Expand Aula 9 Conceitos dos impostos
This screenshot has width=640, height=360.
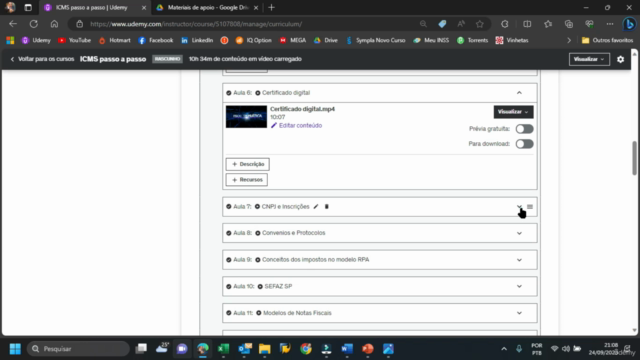tap(519, 260)
